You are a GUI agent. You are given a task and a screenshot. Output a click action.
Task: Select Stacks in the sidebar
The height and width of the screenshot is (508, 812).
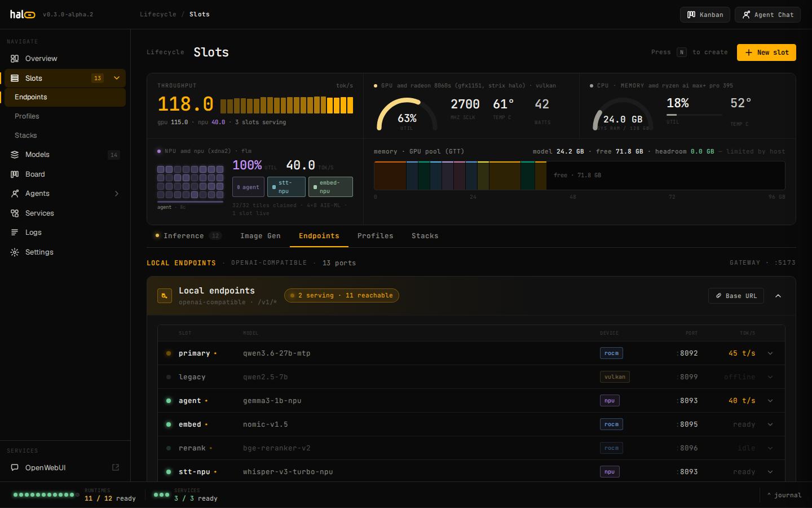click(65, 135)
